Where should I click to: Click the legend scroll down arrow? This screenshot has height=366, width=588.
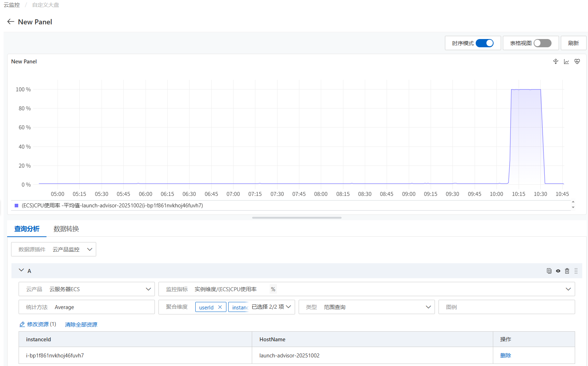tap(573, 207)
